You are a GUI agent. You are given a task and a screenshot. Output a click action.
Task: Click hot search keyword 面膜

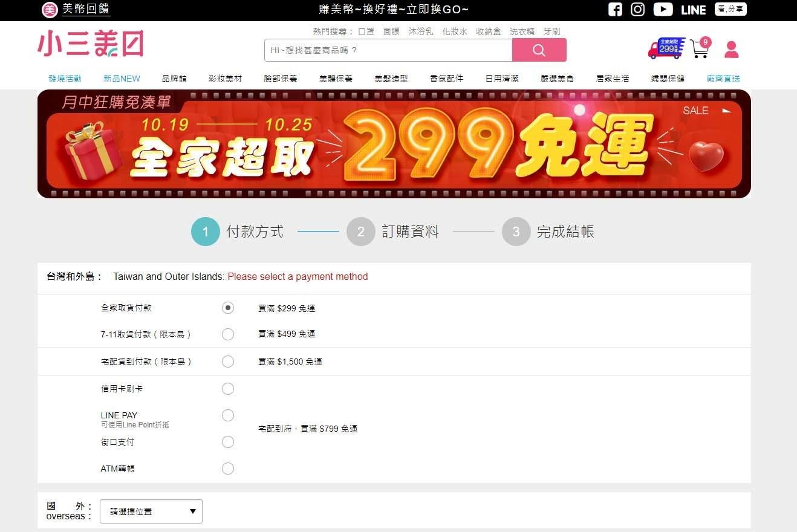click(x=391, y=31)
